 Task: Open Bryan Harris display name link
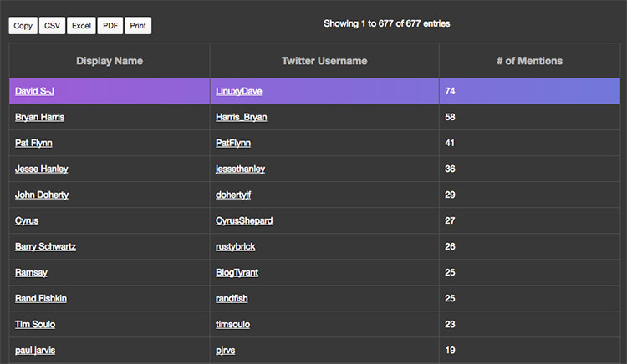coord(39,117)
